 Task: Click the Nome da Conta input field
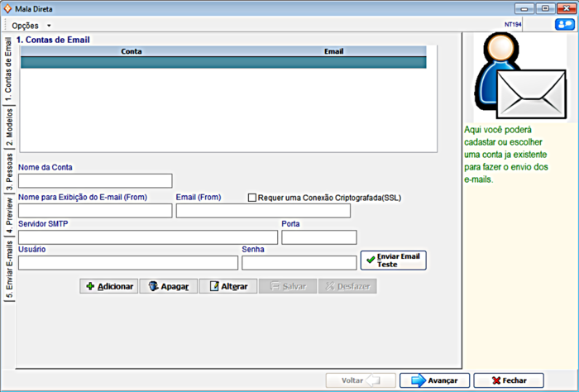95,180
